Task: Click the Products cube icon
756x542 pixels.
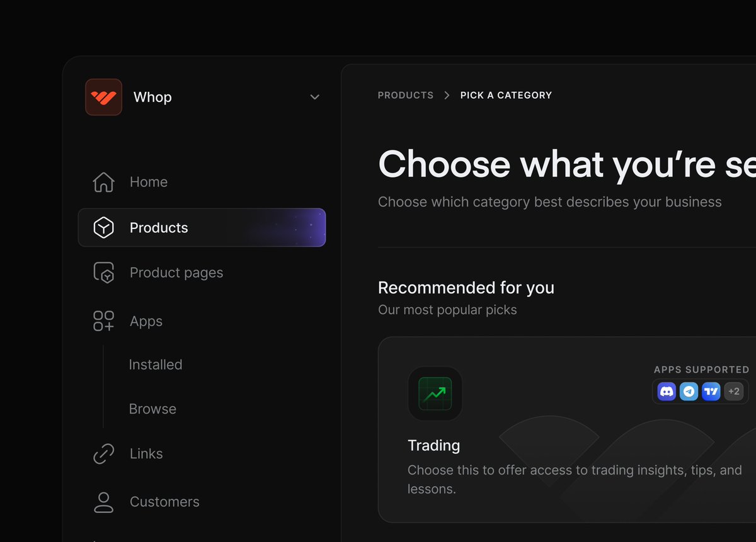Action: 103,227
